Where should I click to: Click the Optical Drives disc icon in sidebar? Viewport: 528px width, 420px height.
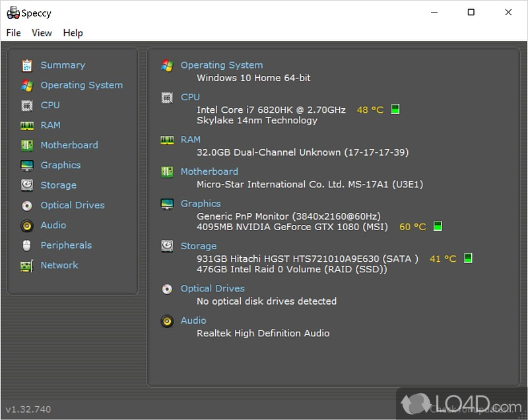pos(27,206)
